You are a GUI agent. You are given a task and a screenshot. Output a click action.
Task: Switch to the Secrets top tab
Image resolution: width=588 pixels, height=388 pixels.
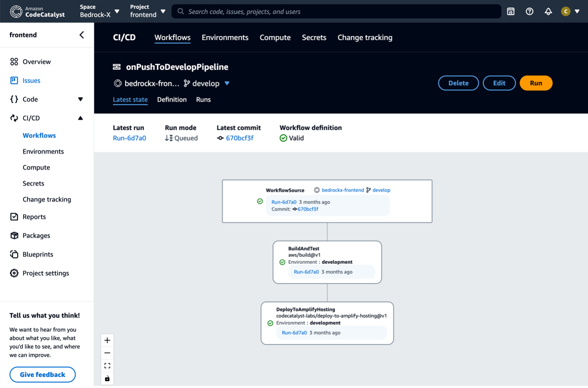tap(314, 37)
